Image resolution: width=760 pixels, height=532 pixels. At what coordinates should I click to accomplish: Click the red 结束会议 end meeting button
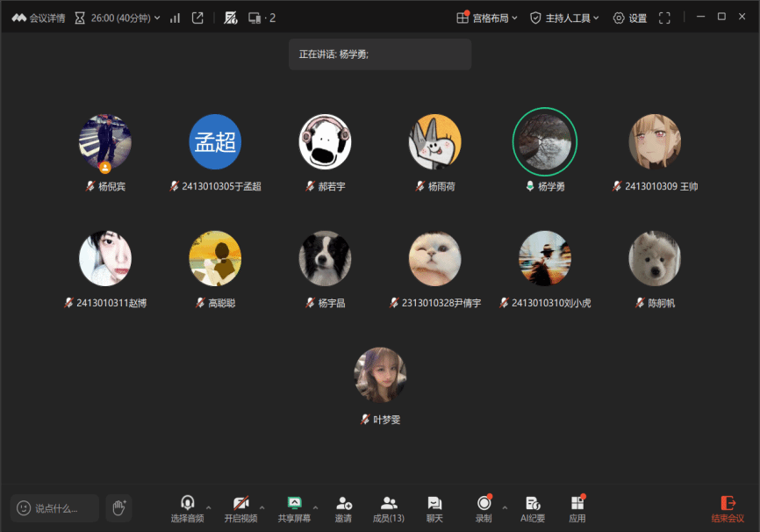[x=728, y=508]
